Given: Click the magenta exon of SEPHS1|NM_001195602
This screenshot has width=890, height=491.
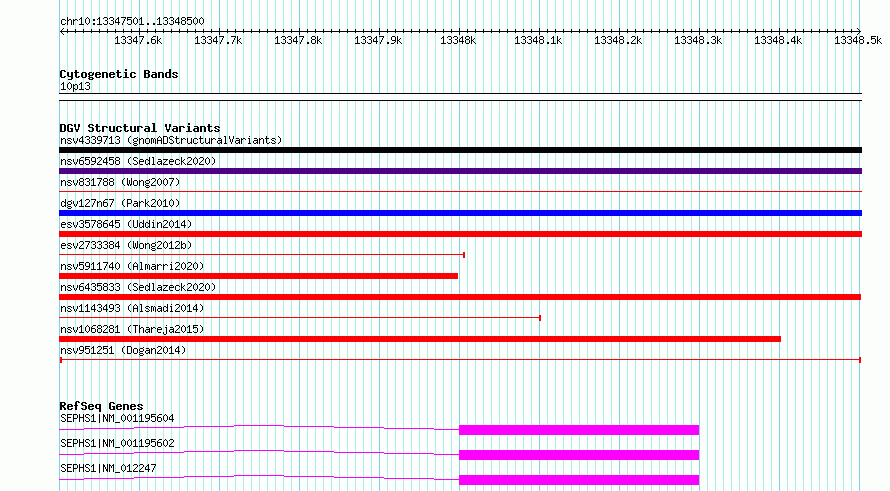Looking at the screenshot, I should [579, 455].
